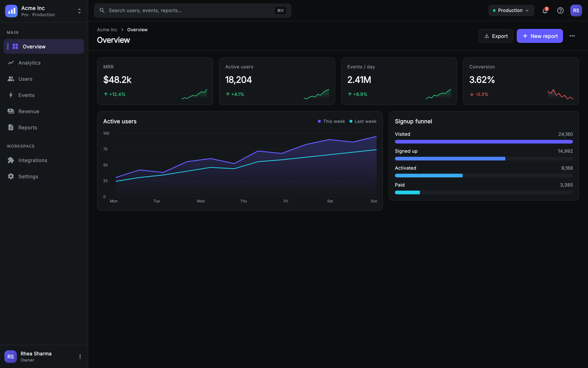Click the Rhea Sharma profile name
This screenshot has width=588, height=368.
36,354
